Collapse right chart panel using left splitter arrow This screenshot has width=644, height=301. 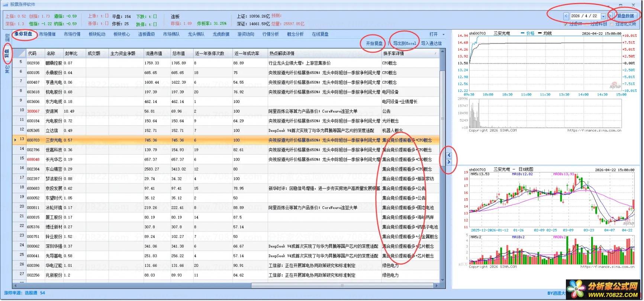pyautogui.click(x=449, y=155)
